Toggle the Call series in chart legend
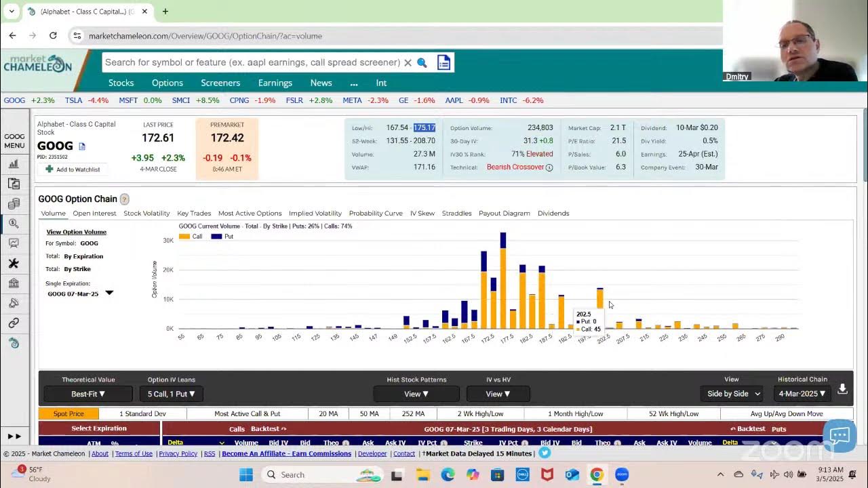868x488 pixels. point(191,237)
